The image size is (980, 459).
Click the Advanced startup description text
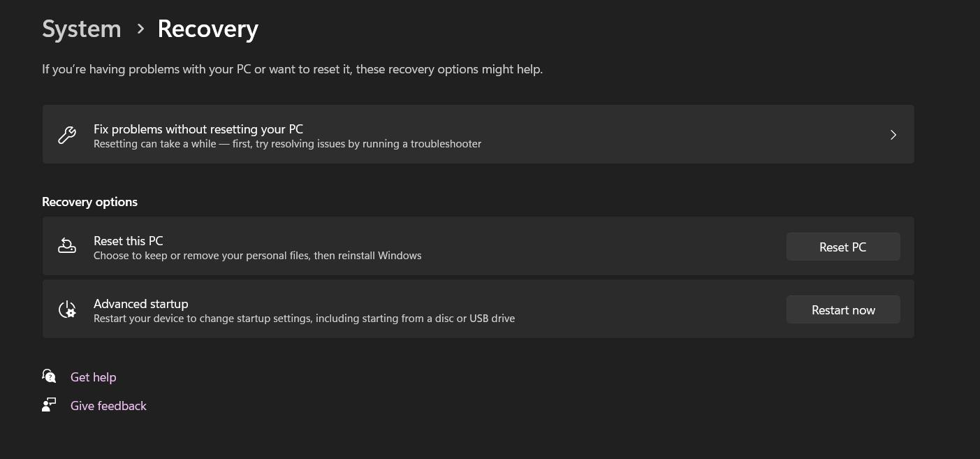point(304,318)
